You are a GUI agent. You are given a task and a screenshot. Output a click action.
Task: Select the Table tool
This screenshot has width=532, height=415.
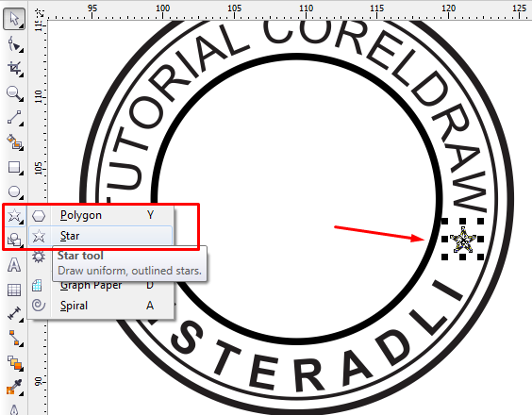click(x=14, y=290)
